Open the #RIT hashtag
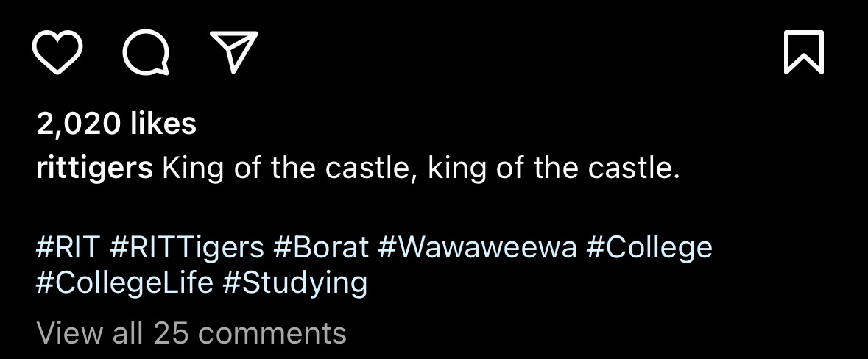The image size is (868, 359). click(x=67, y=247)
